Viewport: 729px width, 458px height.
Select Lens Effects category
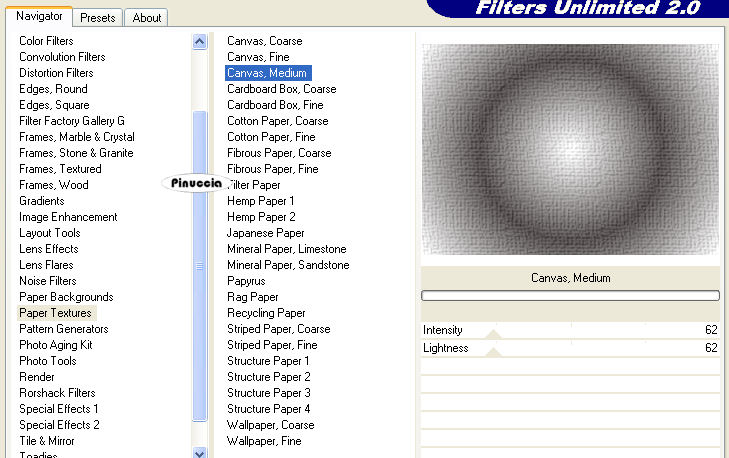48,249
